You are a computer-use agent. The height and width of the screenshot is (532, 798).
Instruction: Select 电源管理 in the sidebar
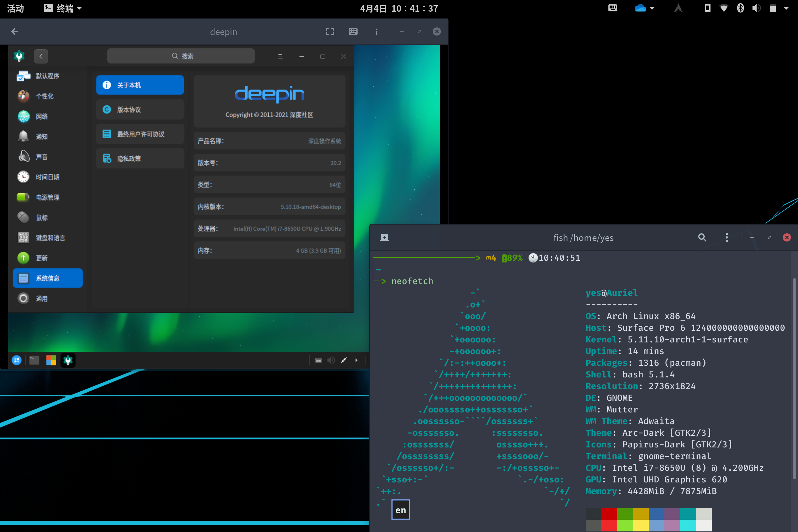coord(48,197)
